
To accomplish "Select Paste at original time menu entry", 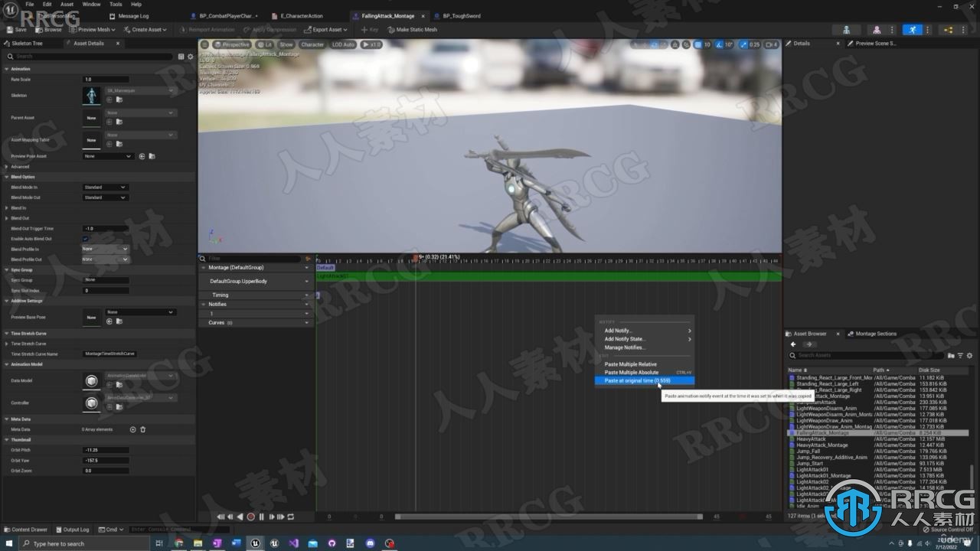I will (645, 380).
